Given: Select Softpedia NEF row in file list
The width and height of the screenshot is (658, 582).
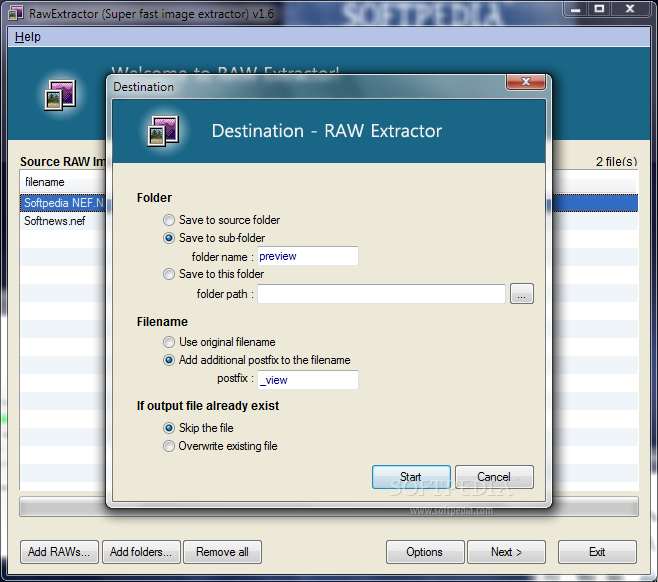Looking at the screenshot, I should click(63, 203).
